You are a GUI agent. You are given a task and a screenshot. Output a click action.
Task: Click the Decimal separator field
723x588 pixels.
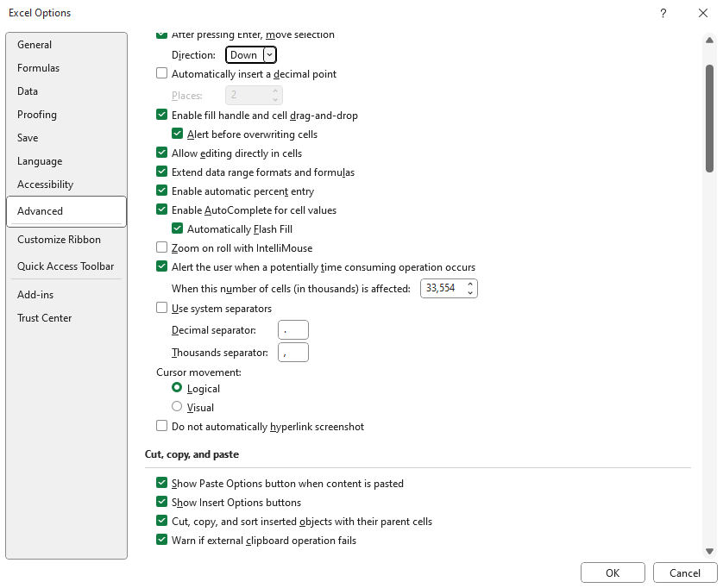coord(293,330)
